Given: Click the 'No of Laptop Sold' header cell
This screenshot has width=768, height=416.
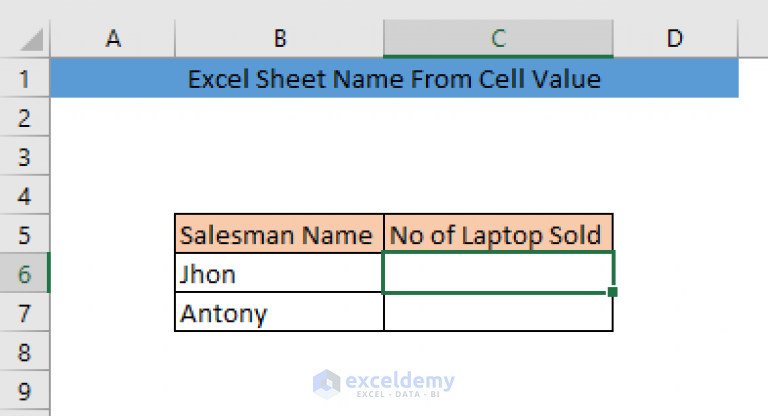Looking at the screenshot, I should pyautogui.click(x=498, y=235).
